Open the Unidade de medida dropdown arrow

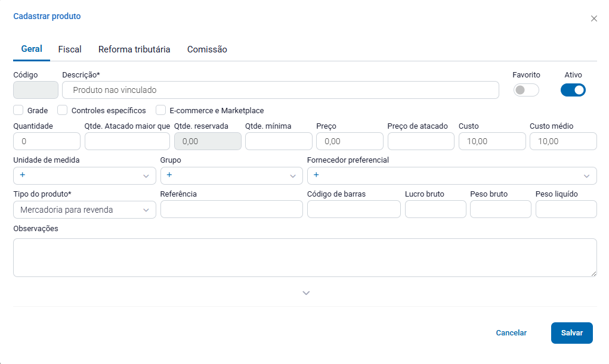point(146,176)
